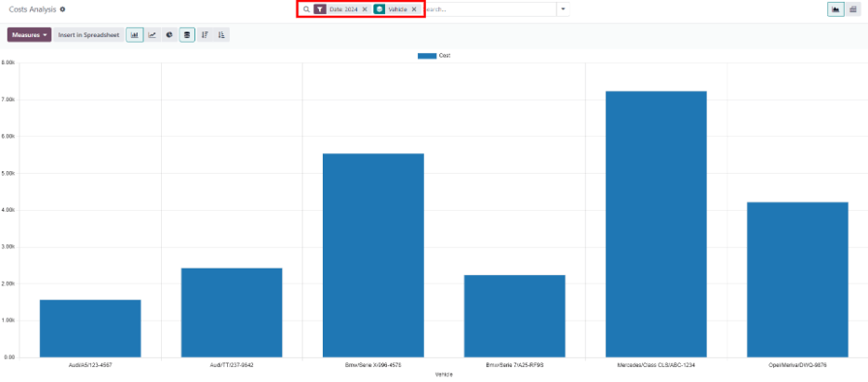Expand search options dropdown arrow

[563, 9]
